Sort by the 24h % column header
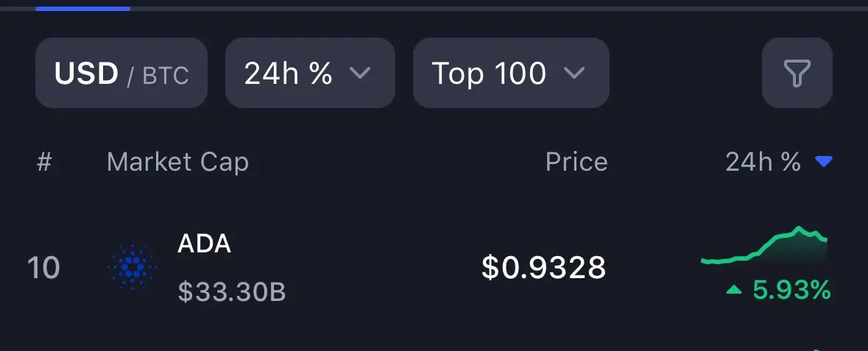The image size is (868, 351). pos(763,162)
